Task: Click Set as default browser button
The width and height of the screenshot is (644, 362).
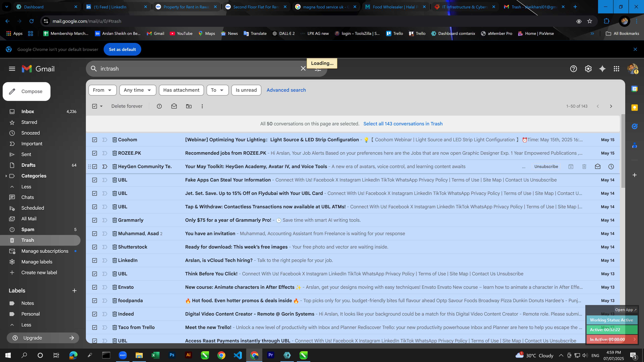Action: point(122,49)
